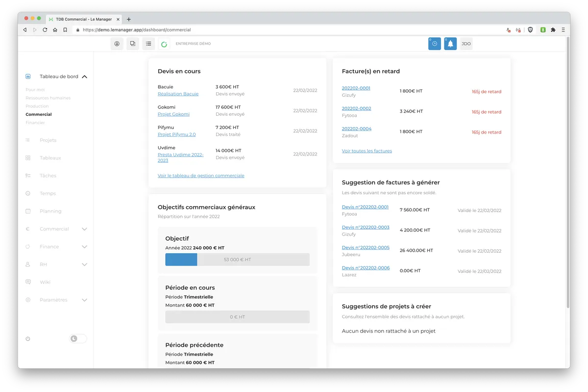Open Devis n°202202-0006 link
This screenshot has width=588, height=392.
(366, 268)
